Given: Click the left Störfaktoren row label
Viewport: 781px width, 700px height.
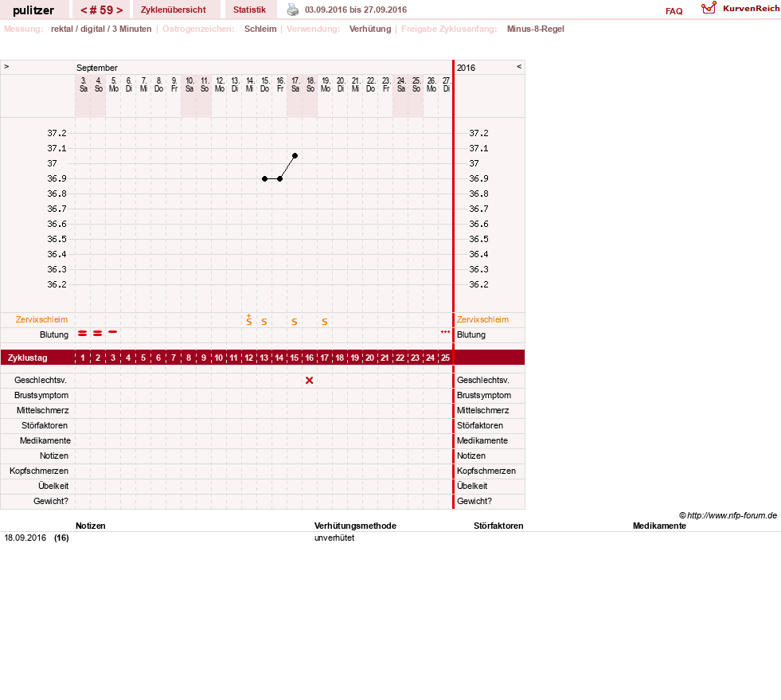Looking at the screenshot, I should (x=45, y=425).
